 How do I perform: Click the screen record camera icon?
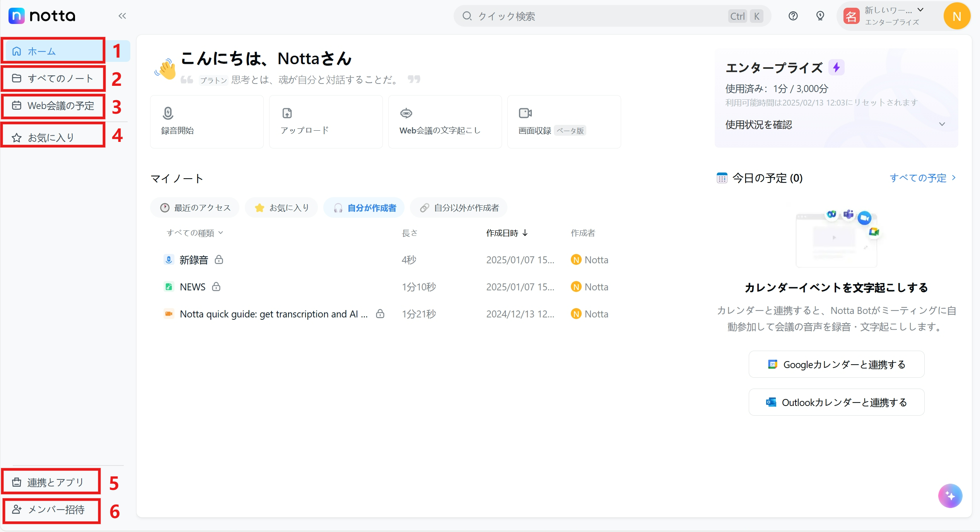pyautogui.click(x=525, y=113)
